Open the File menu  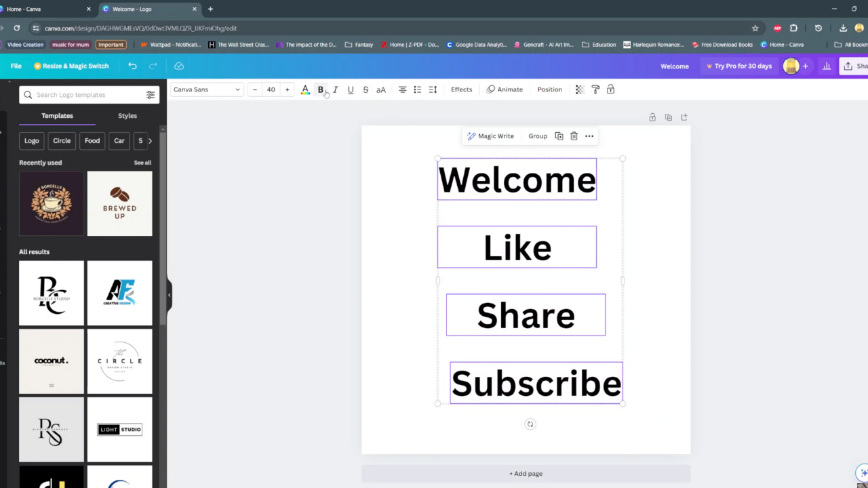point(16,66)
